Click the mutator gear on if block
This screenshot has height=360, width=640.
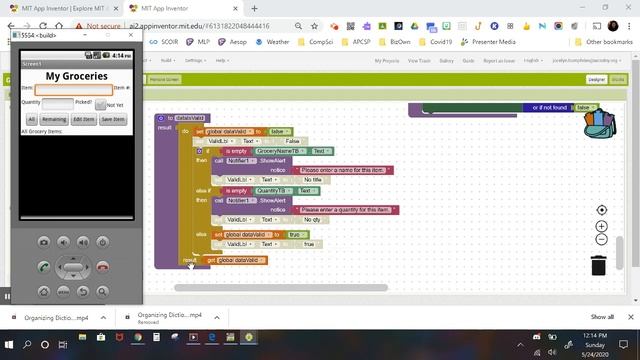click(199, 151)
